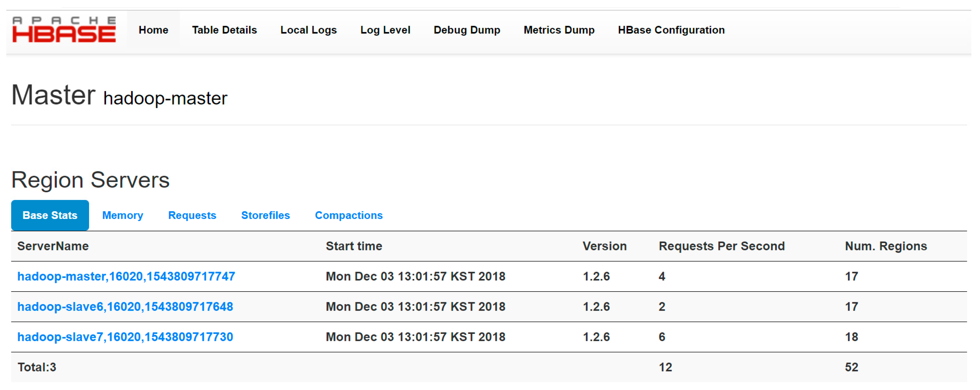Click the Apache HBase logo
This screenshot has height=390, width=980.
(x=64, y=30)
